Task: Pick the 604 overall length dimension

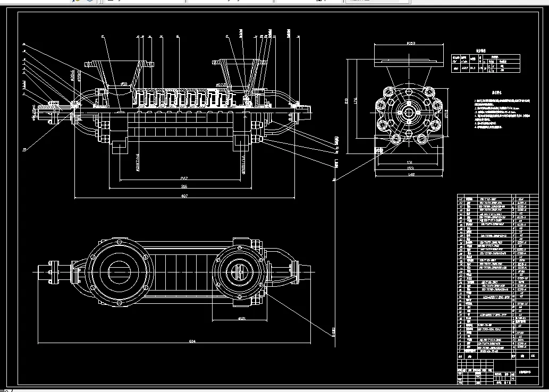Action: [192, 341]
